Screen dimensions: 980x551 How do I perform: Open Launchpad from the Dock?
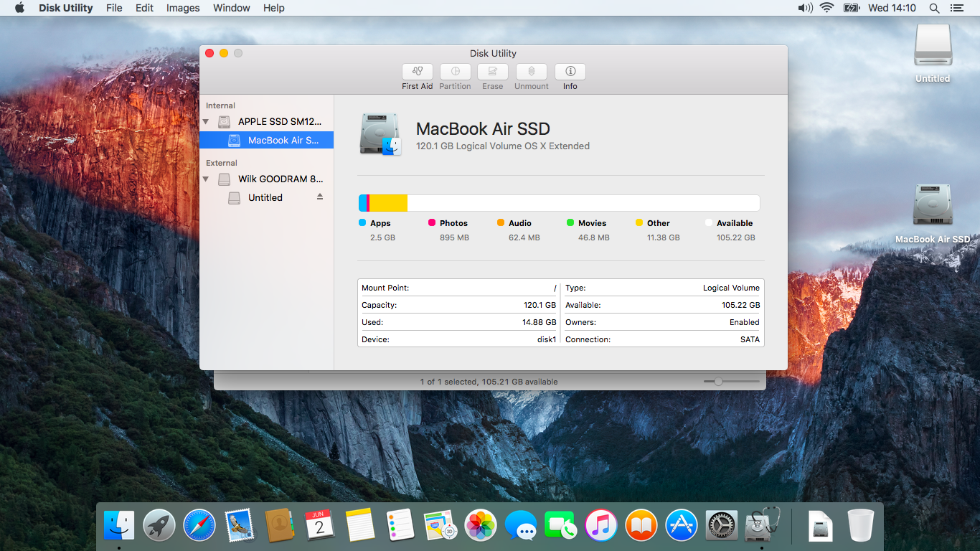(159, 525)
